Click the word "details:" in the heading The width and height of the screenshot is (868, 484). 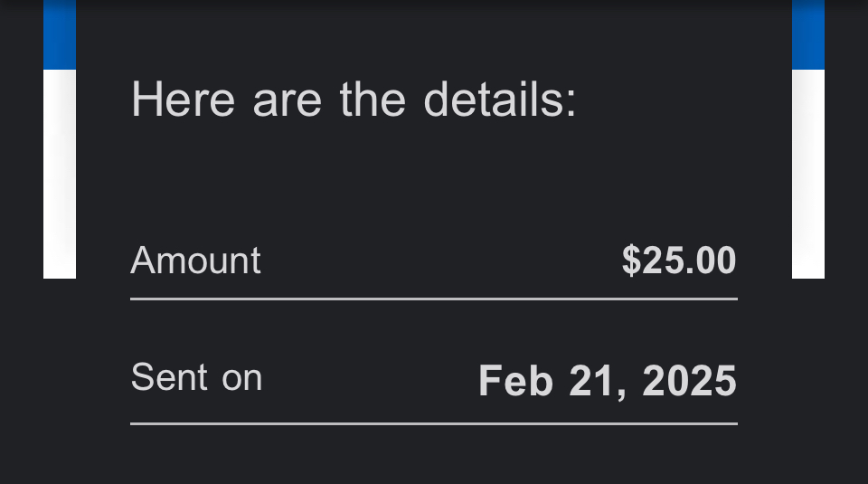point(500,99)
